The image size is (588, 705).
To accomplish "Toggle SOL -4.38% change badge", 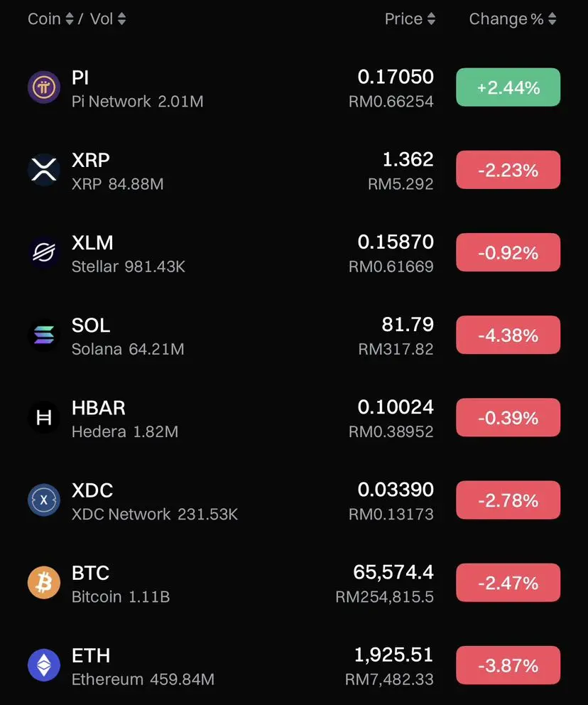I will 508,335.
